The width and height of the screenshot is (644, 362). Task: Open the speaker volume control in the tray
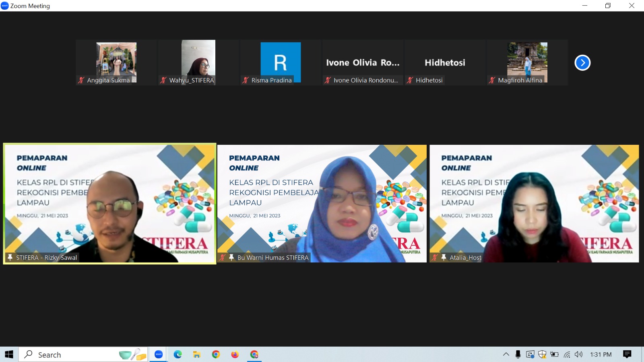[578, 354]
